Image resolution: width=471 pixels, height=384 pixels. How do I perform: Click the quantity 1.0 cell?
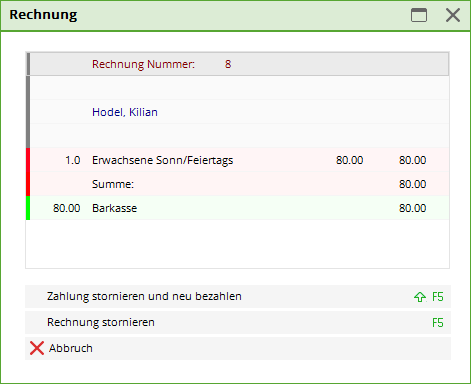73,160
